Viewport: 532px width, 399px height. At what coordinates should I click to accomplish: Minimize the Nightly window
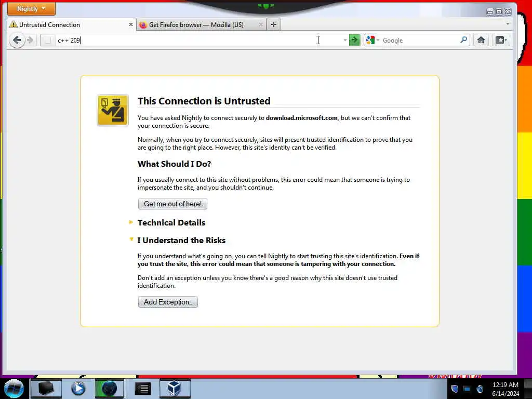(490, 12)
